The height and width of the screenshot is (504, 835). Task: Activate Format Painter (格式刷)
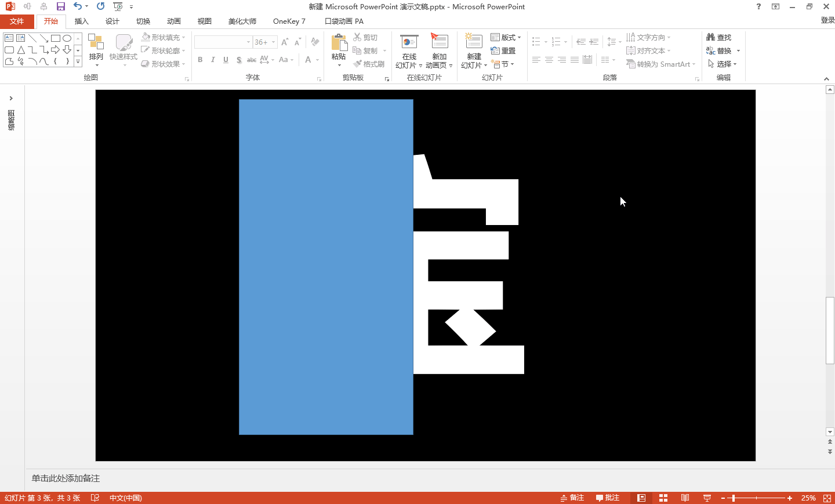[x=369, y=64]
